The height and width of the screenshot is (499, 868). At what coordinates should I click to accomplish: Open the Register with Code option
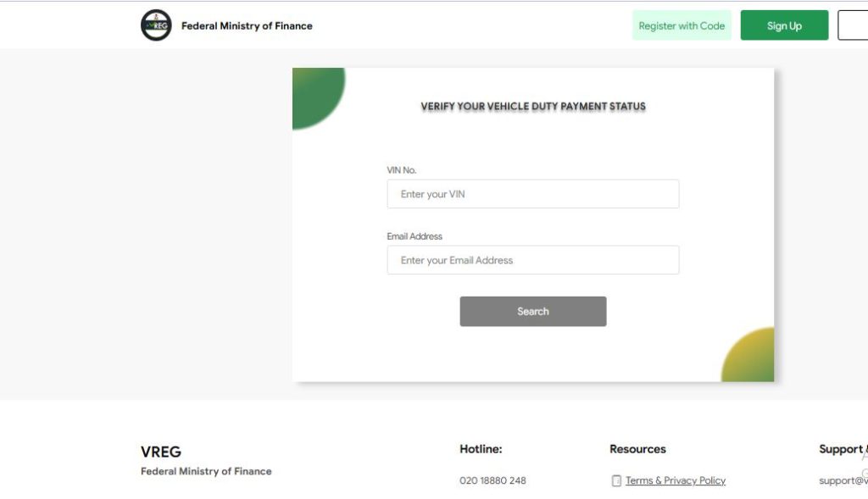[682, 25]
